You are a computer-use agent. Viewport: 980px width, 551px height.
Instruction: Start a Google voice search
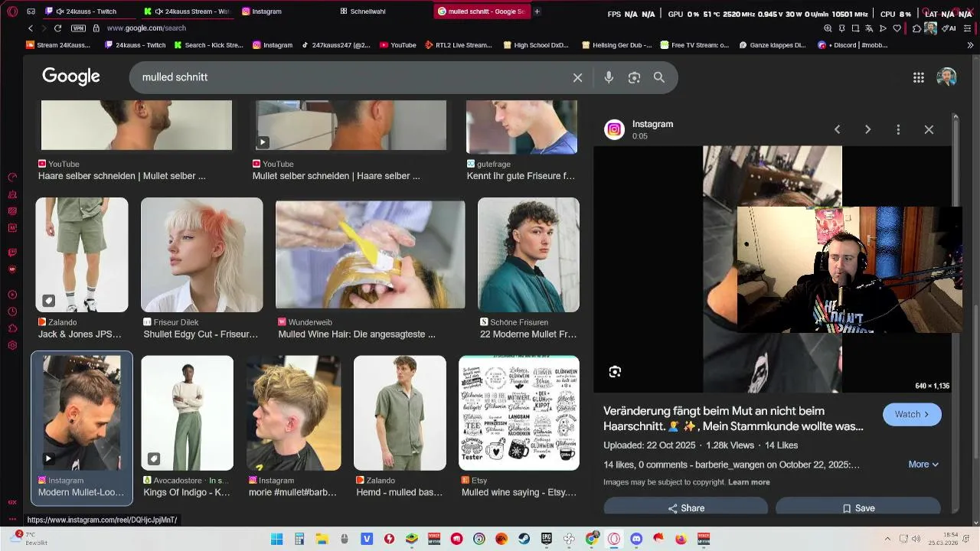point(609,77)
